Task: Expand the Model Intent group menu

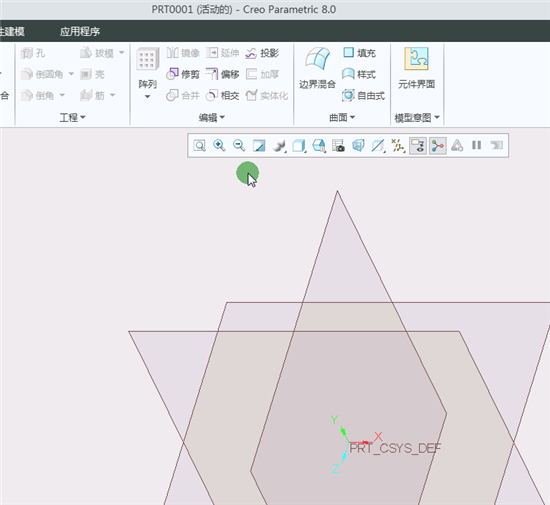Action: 417,117
